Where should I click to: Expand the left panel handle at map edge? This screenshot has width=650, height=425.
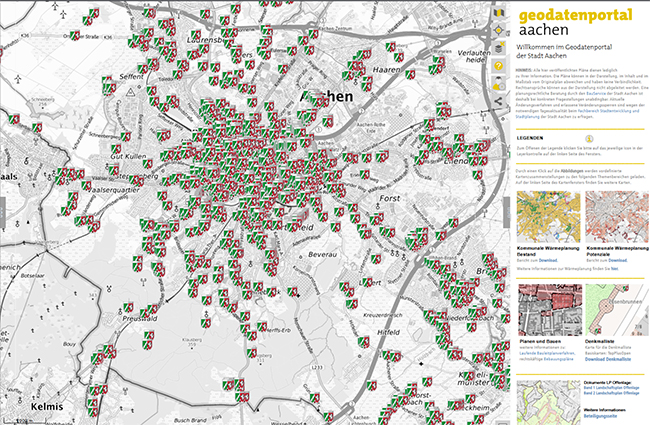coord(3,212)
